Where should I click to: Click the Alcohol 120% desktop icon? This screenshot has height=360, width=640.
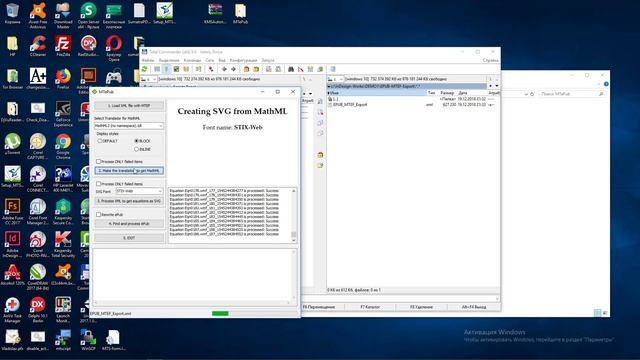pos(13,274)
